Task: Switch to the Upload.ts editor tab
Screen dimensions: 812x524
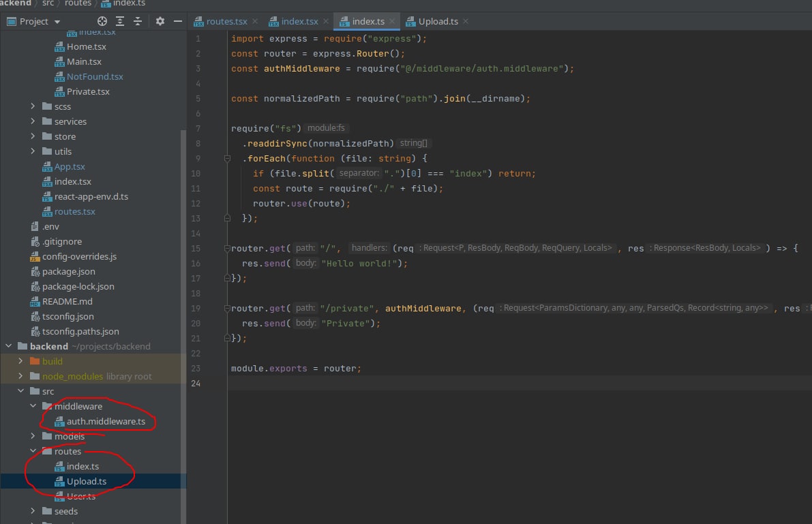Action: coord(438,22)
